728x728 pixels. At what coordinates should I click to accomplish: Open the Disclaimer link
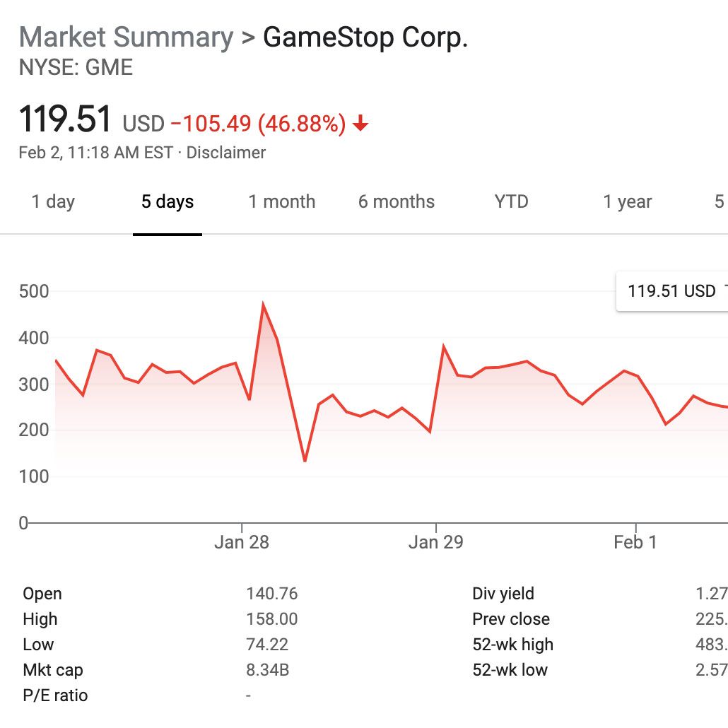226,153
